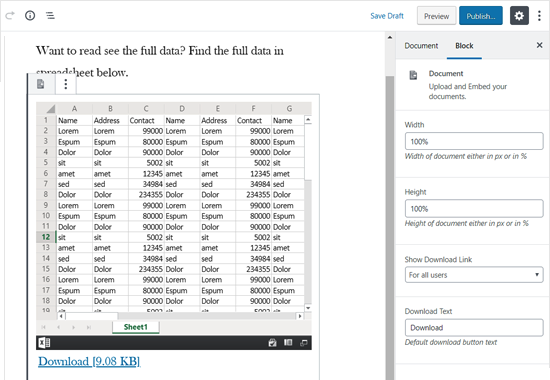
Task: Click cell A12 containing sit
Action: coord(74,237)
